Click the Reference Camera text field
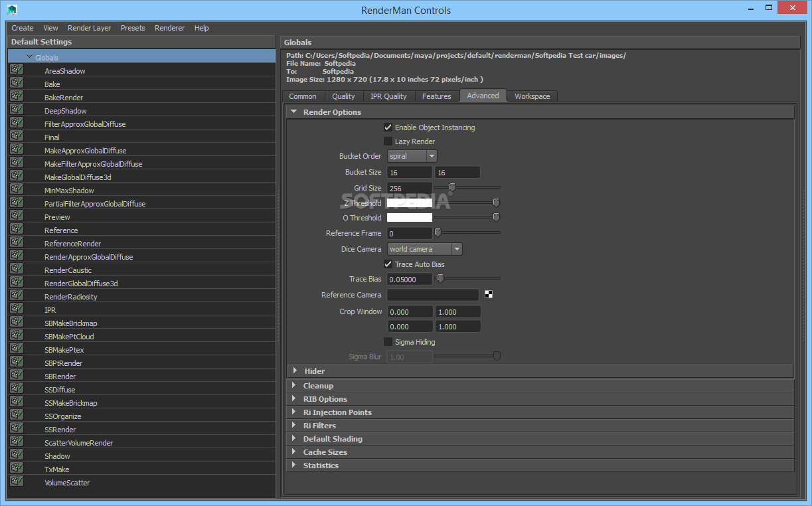The height and width of the screenshot is (506, 812). pos(433,295)
